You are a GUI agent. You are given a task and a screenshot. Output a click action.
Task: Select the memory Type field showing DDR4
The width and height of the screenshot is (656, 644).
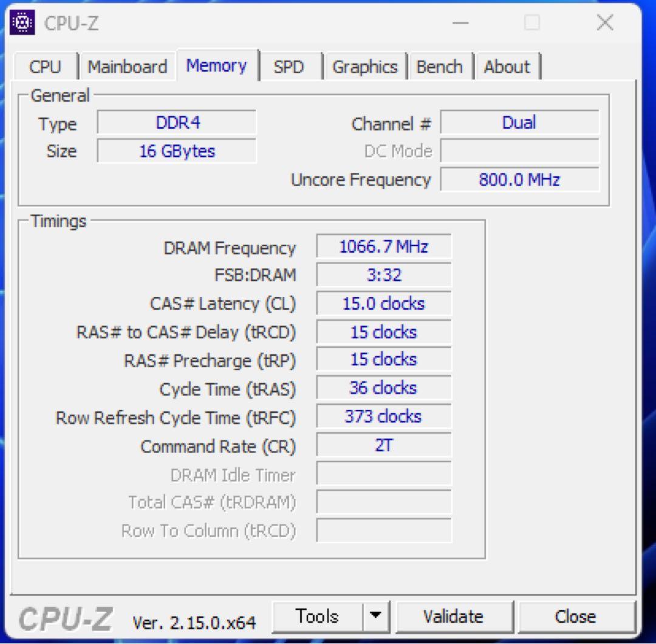point(177,123)
